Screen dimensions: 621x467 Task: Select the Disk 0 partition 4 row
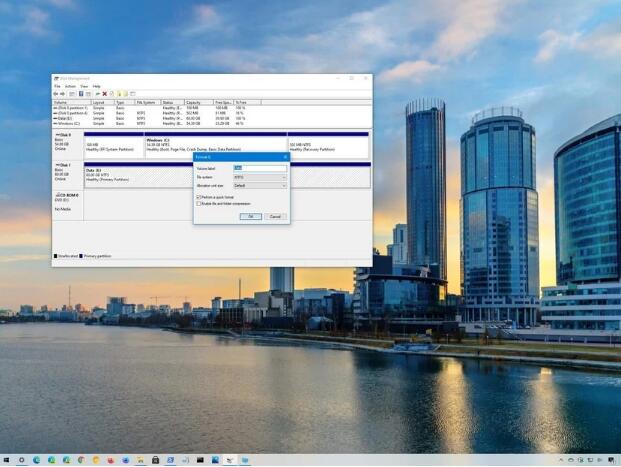click(150, 113)
